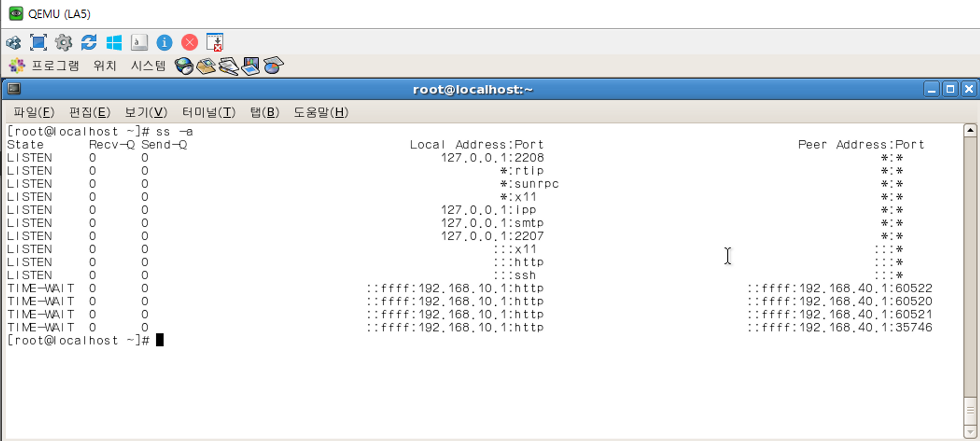Open the 터미널(T) menu
Image resolution: width=980 pixels, height=441 pixels.
point(209,112)
